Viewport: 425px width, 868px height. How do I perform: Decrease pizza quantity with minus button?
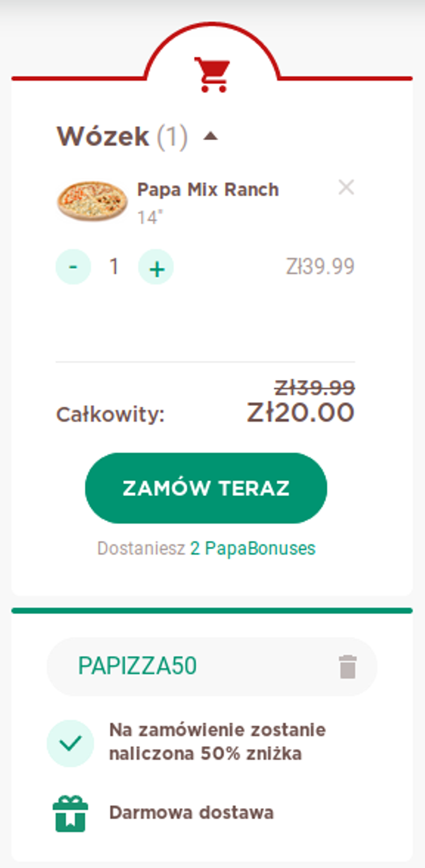point(73,266)
